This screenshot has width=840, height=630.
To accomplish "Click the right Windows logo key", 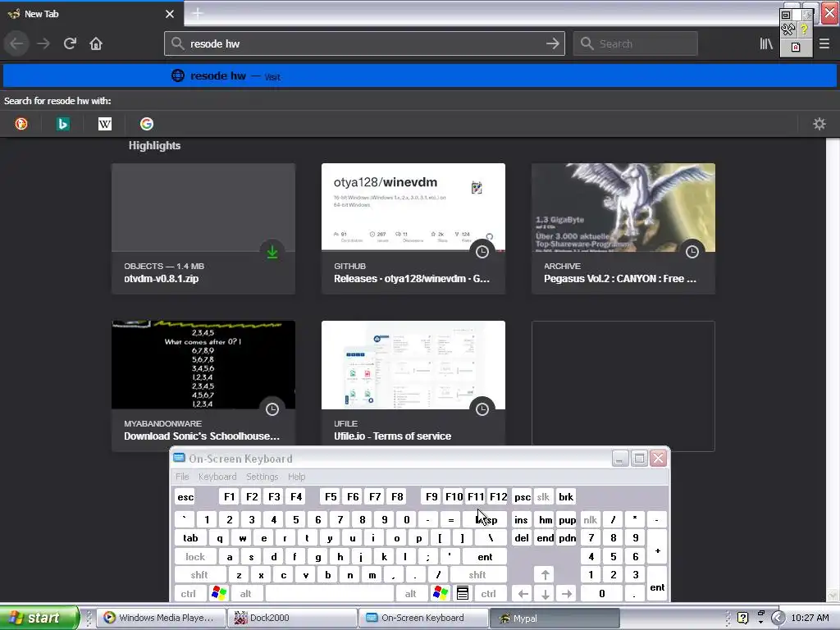I will [x=441, y=594].
